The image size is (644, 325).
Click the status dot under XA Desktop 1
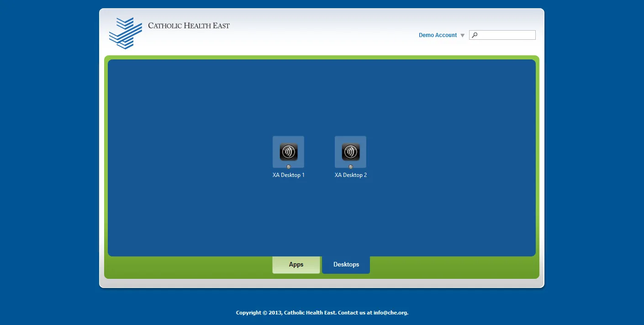289,167
